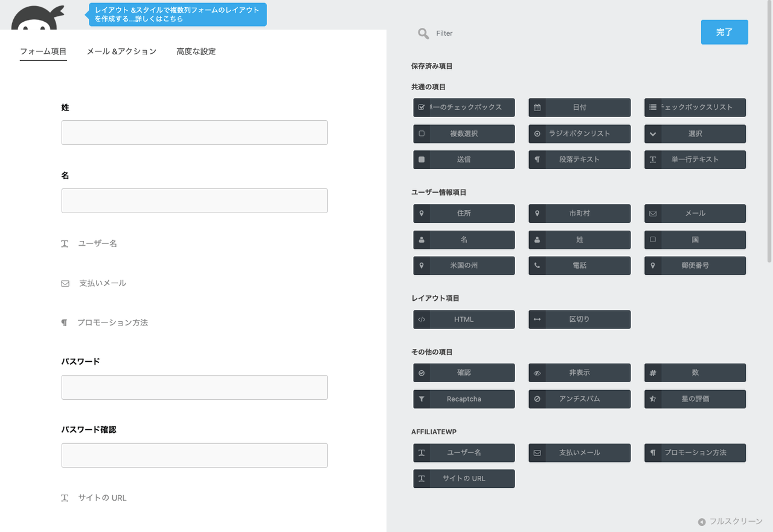This screenshot has height=532, width=773.
Task: Open the 高度な設定 tab
Action: [x=196, y=52]
